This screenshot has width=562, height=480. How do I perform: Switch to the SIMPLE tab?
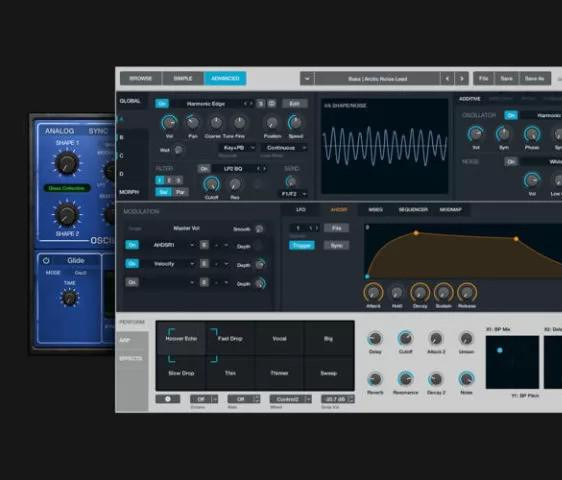pos(183,78)
